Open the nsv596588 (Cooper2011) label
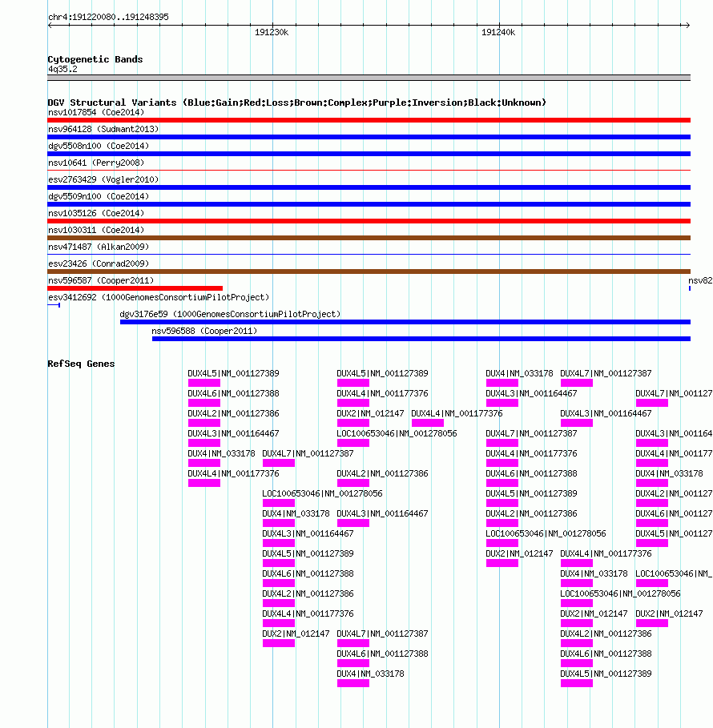The image size is (713, 728). click(204, 331)
